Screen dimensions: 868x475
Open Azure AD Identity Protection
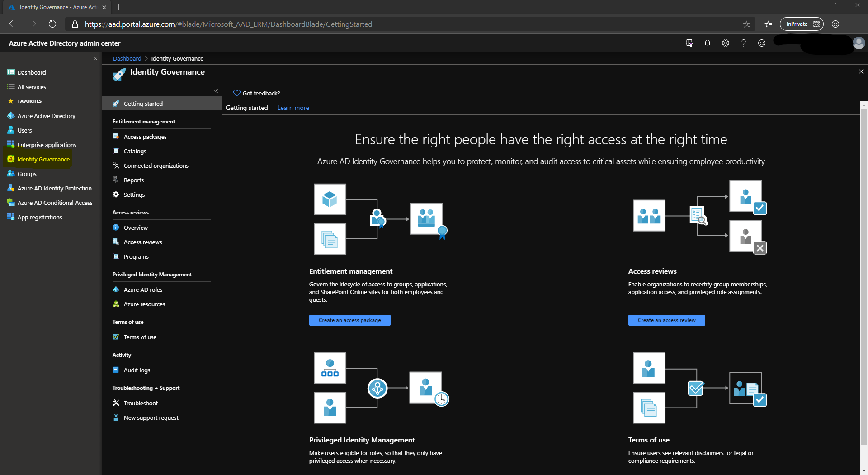point(49,188)
